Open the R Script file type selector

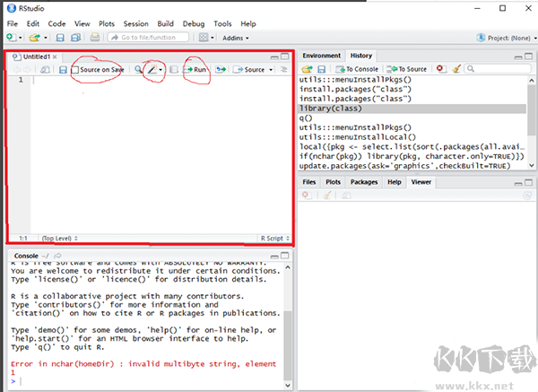[x=275, y=239]
